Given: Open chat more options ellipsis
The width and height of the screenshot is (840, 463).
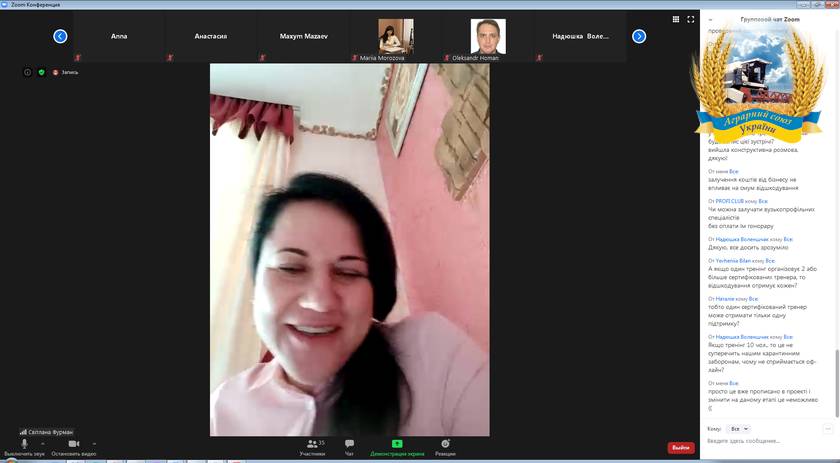Looking at the screenshot, I should (x=828, y=429).
